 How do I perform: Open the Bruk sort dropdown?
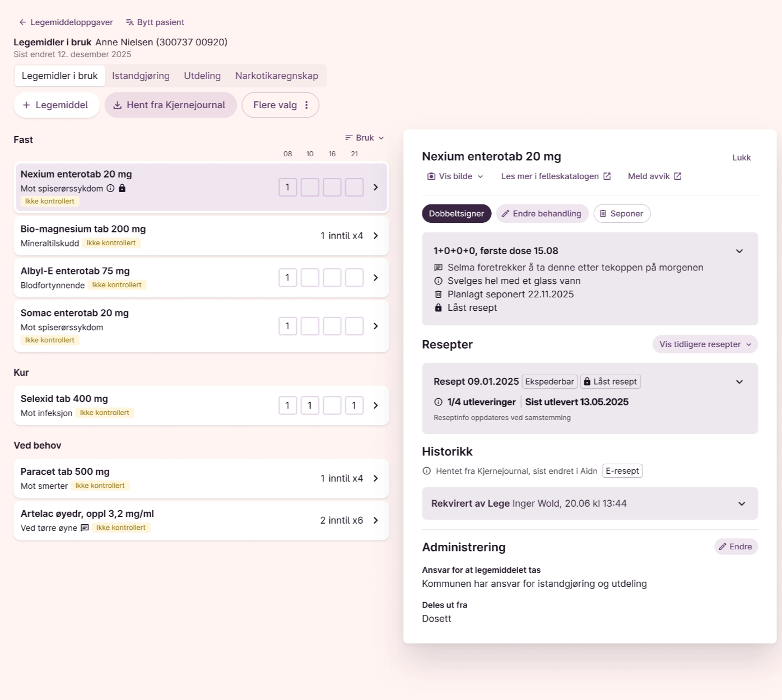(365, 138)
